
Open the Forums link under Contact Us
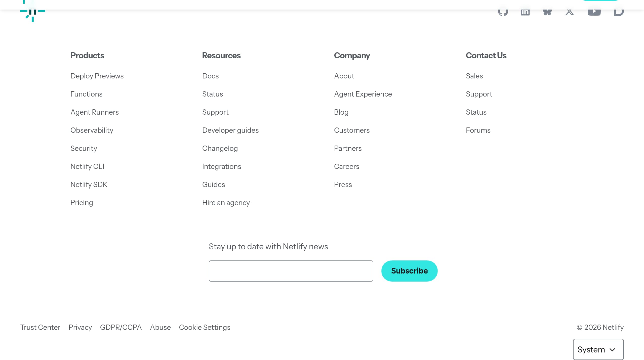point(478,130)
